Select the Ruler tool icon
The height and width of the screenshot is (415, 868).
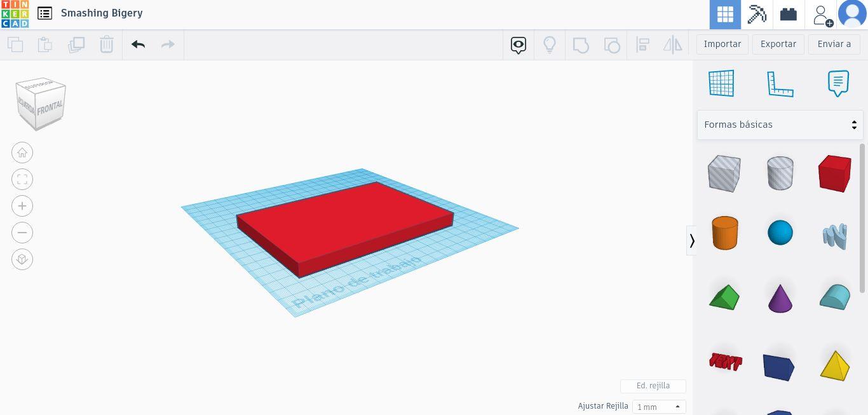[780, 83]
